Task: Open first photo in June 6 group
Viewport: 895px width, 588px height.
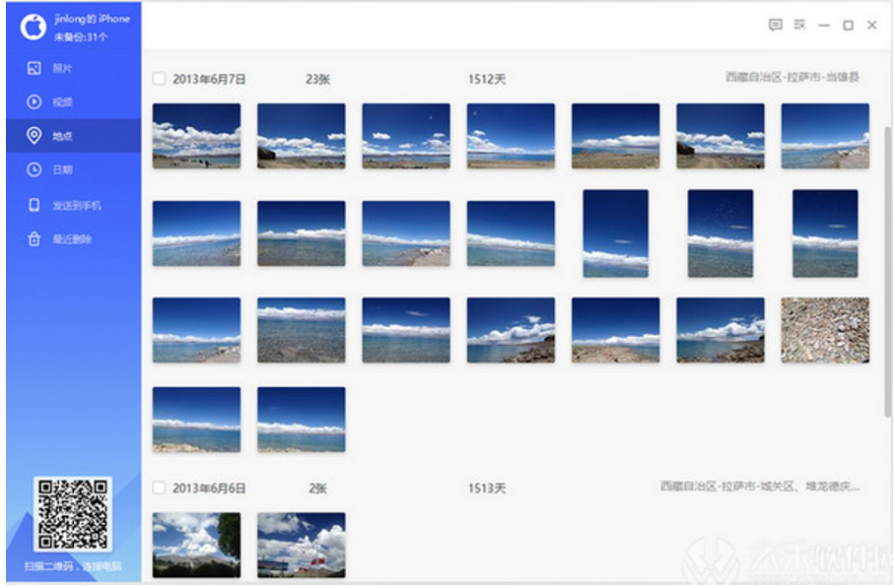Action: [196, 544]
